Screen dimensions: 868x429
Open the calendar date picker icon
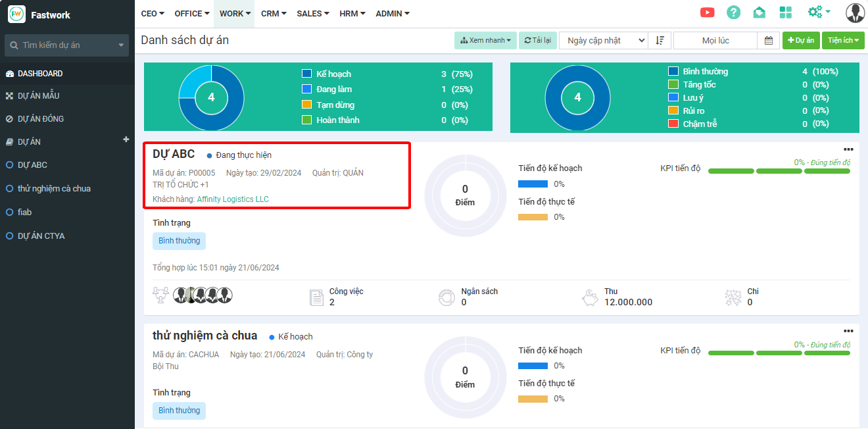(769, 41)
